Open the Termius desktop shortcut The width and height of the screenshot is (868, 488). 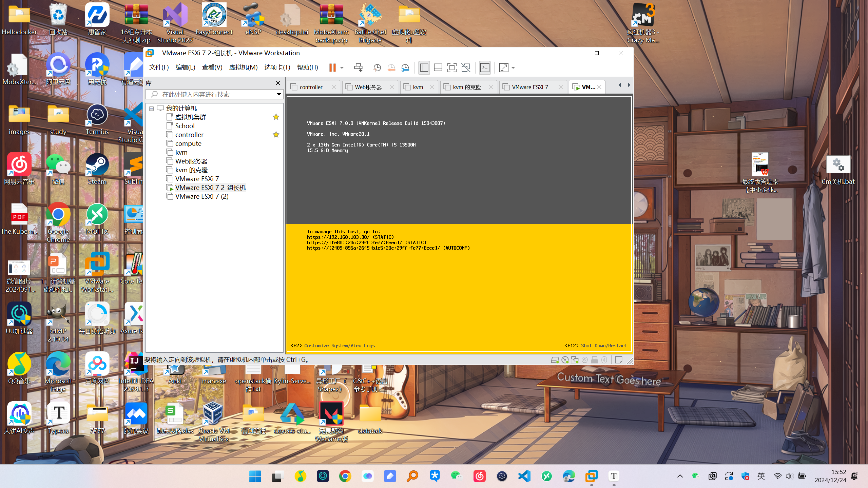97,119
